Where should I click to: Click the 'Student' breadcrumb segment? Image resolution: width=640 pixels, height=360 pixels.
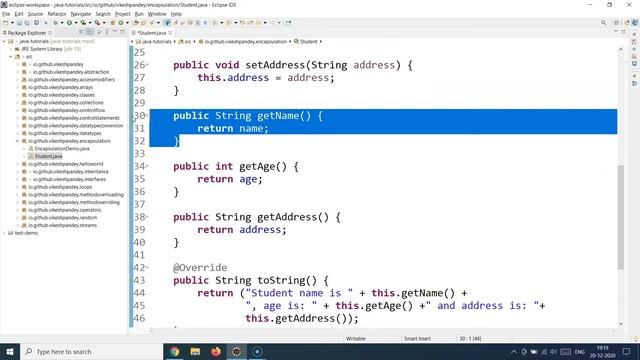tap(306, 42)
